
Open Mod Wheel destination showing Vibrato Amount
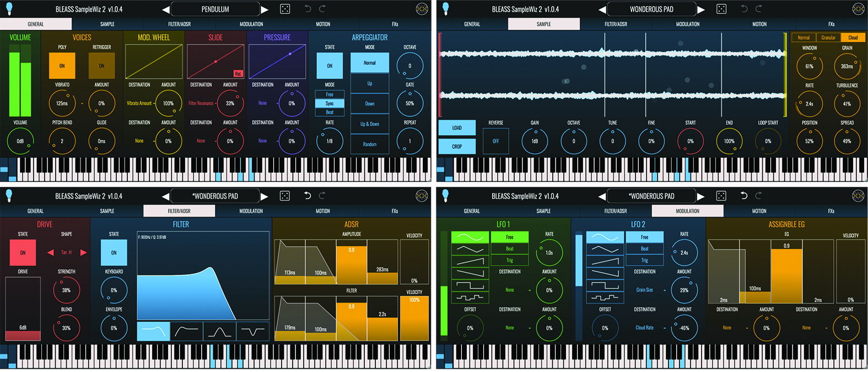(x=139, y=103)
